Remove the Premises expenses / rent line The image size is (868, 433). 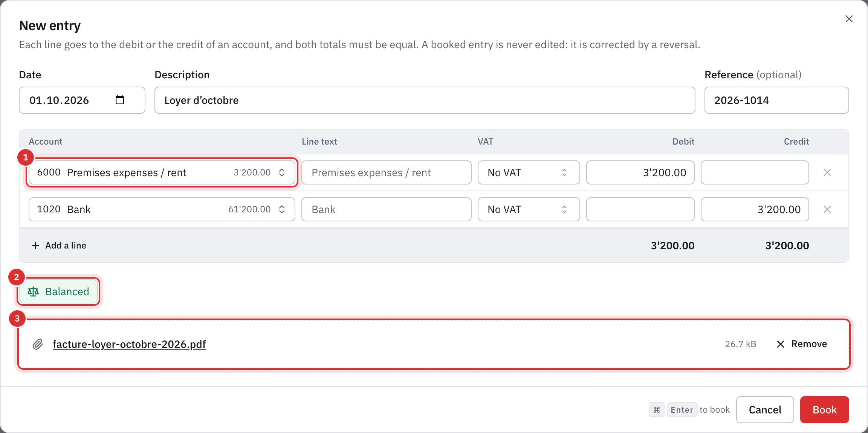point(827,172)
